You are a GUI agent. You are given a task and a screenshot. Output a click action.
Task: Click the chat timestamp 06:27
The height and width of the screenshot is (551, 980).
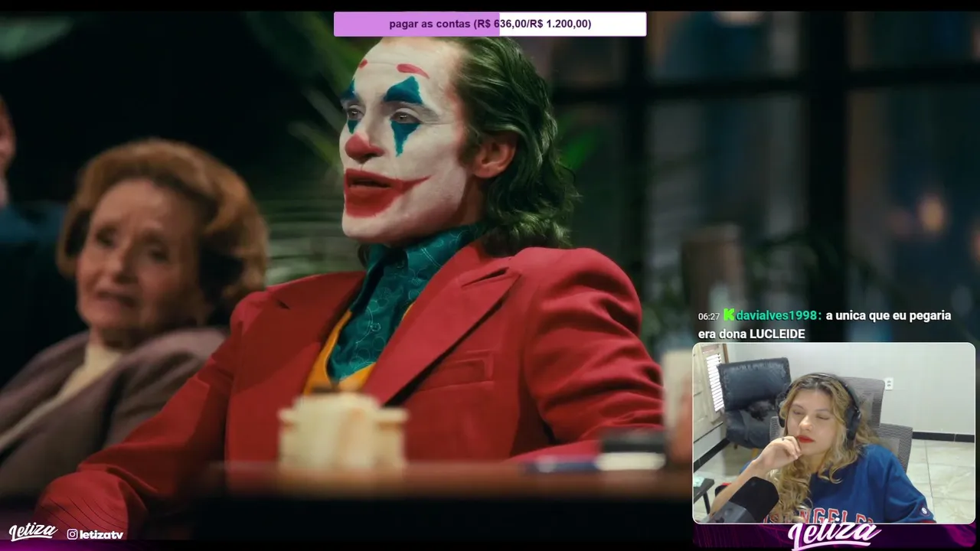pyautogui.click(x=709, y=316)
